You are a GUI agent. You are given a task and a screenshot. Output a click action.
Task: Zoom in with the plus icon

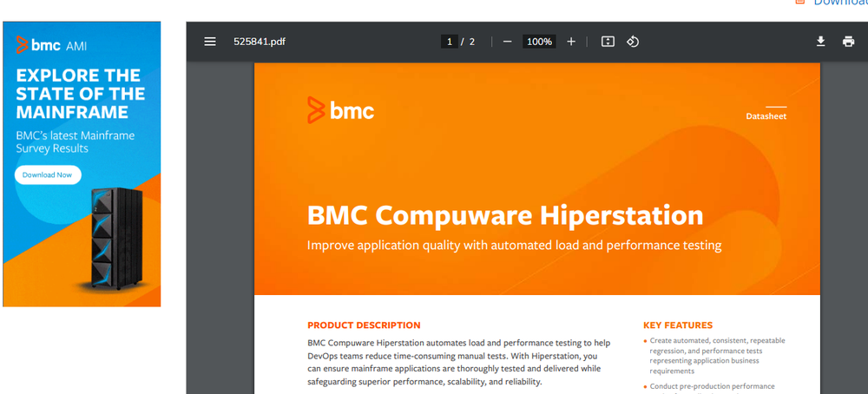[x=571, y=42]
